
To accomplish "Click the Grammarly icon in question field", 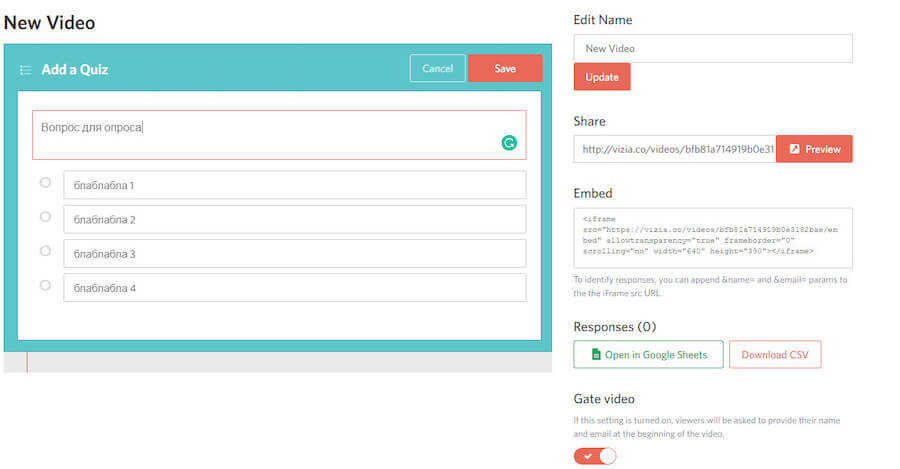I will [509, 143].
